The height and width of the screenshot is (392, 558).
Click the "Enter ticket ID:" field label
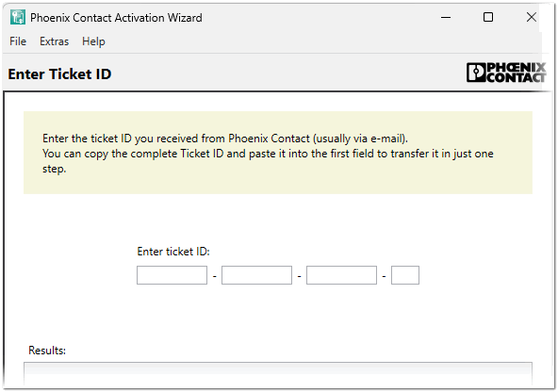pyautogui.click(x=173, y=252)
